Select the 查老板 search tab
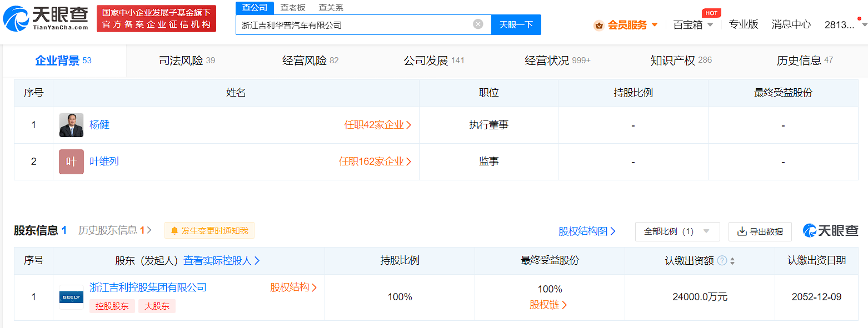This screenshot has width=868, height=328. pyautogui.click(x=293, y=8)
